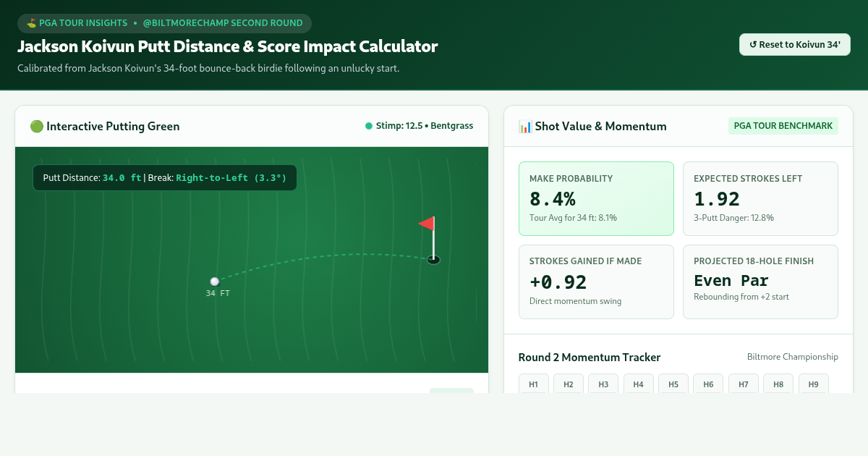Click the 34 FT label under ball
This screenshot has height=456, width=868.
[x=218, y=293]
